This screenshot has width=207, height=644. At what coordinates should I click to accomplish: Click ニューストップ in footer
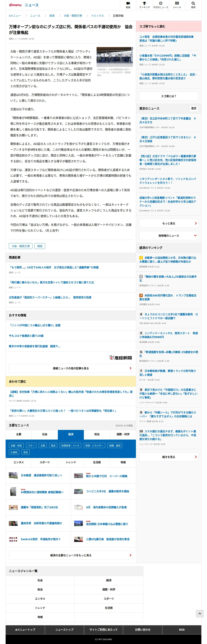pos(64,629)
